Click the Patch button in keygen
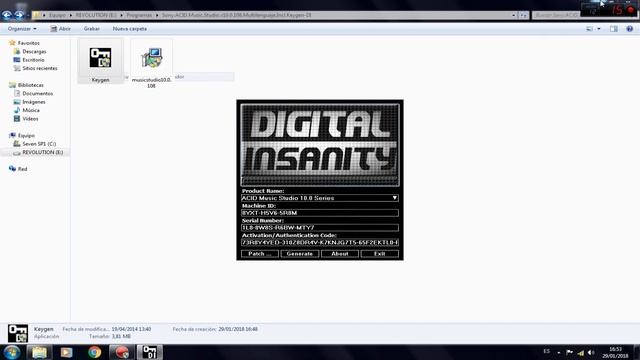This screenshot has width=640, height=360. (x=260, y=254)
